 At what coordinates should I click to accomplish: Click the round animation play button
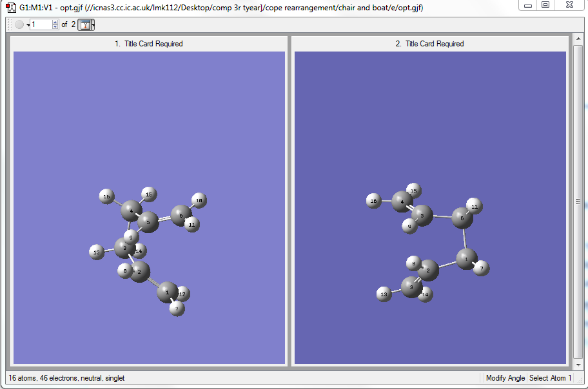point(19,24)
